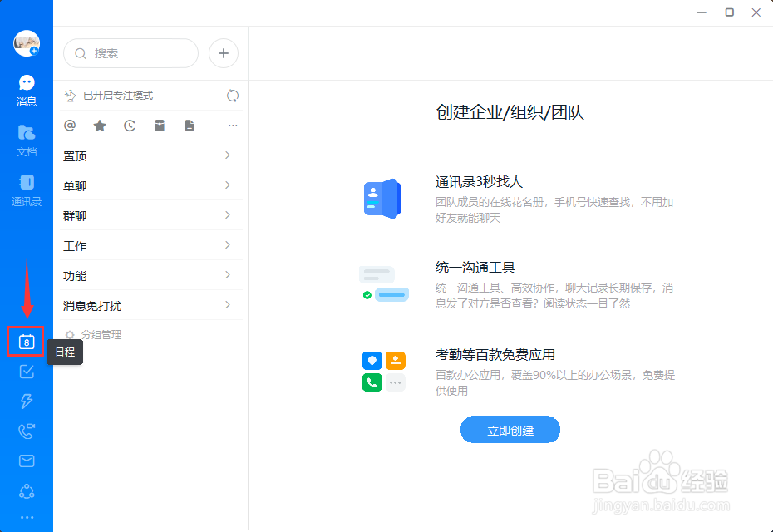Image resolution: width=773 pixels, height=532 pixels.
Task: Click the 通讯录3秒找人 title text
Action: coord(479,182)
